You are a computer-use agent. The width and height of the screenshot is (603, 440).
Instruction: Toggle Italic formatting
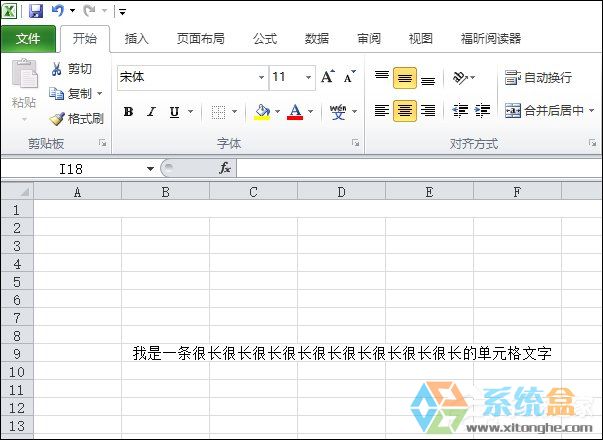152,112
